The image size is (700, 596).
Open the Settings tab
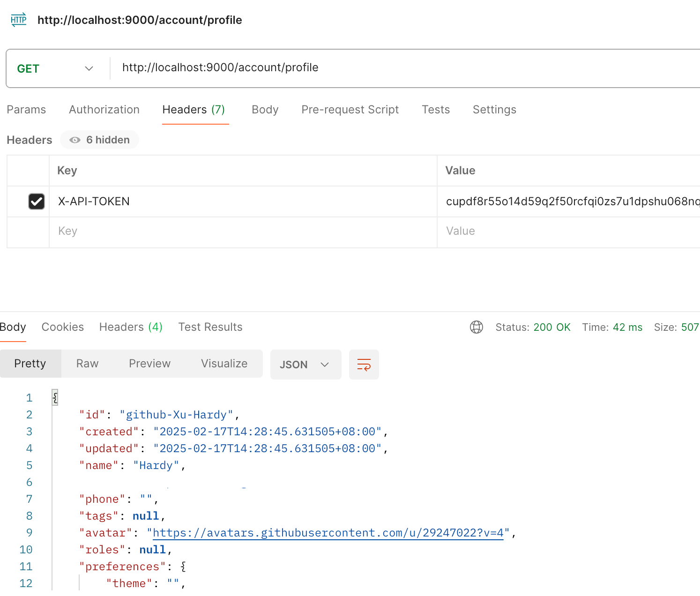coord(494,110)
